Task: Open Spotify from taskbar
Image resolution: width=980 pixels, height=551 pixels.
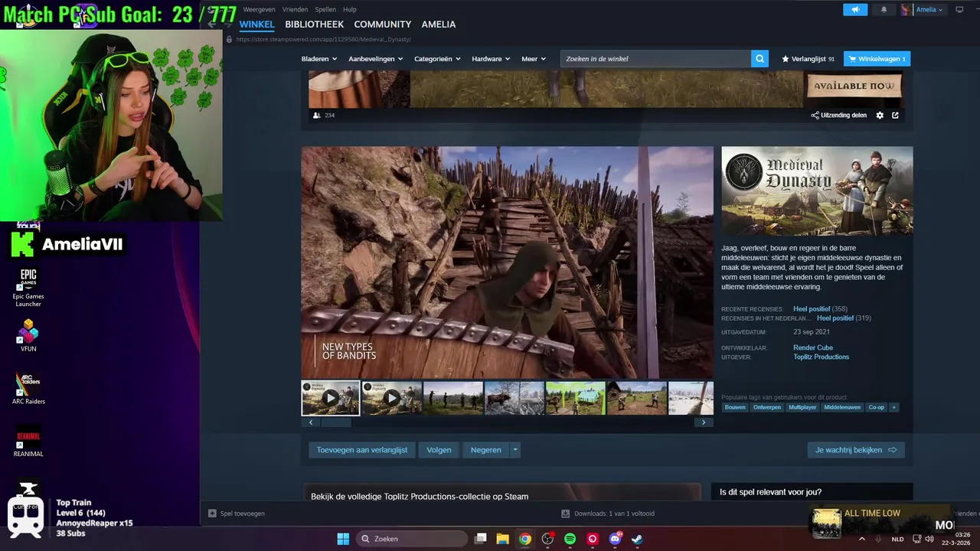Action: click(570, 539)
